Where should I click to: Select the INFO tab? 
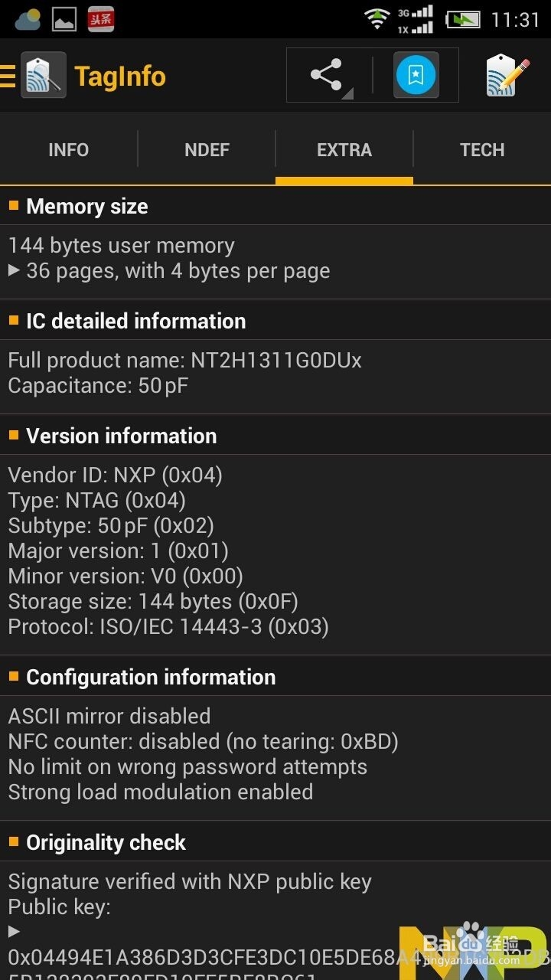tap(68, 149)
